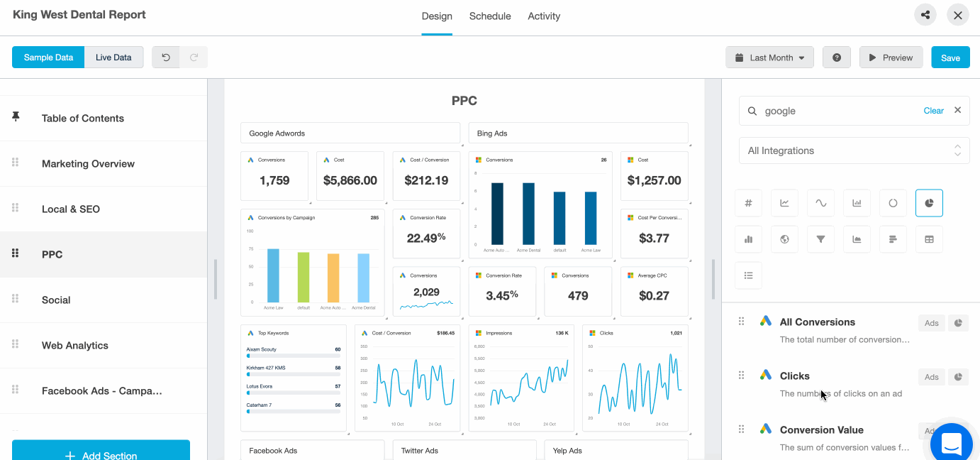980x460 pixels.
Task: Click the grip handle beside the Social section
Action: [x=16, y=299]
